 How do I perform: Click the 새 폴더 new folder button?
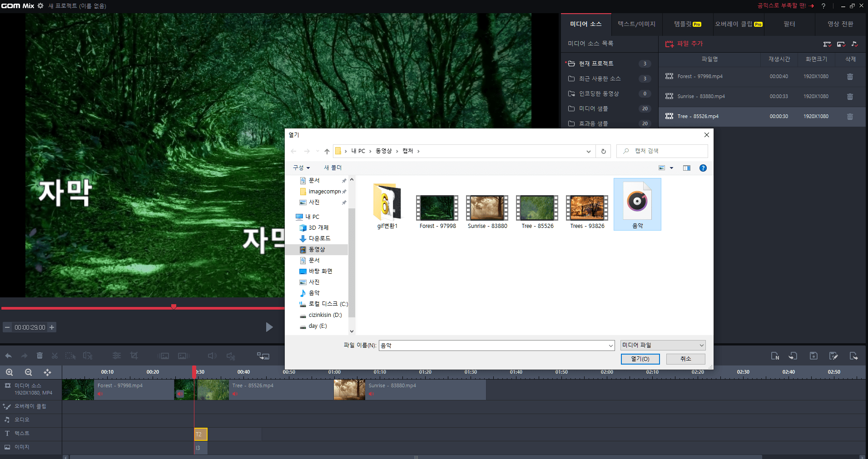click(332, 168)
